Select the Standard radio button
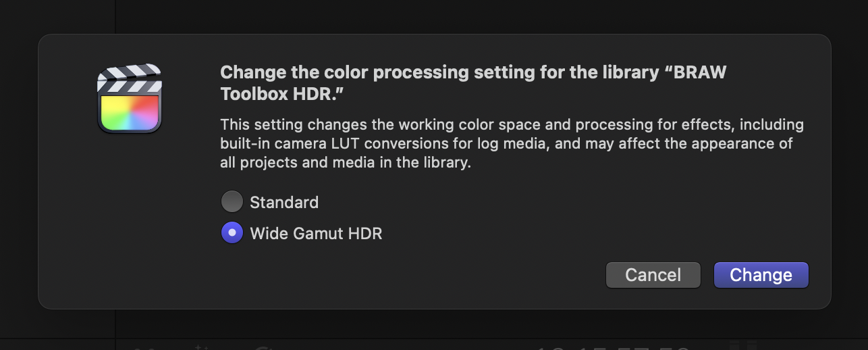Viewport: 868px width, 350px height. click(x=232, y=201)
